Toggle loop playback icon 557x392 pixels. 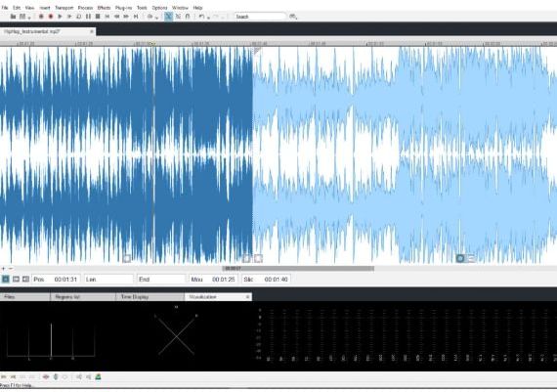(x=79, y=17)
